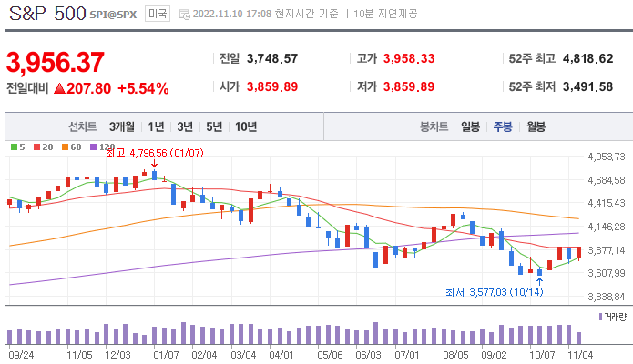
Task: Choose the 10년 line chart range
Action: point(246,126)
